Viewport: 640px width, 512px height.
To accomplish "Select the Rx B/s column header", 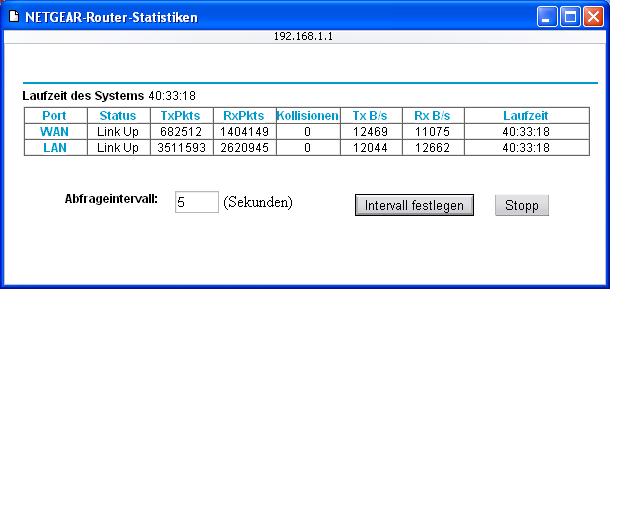I will coord(432,116).
